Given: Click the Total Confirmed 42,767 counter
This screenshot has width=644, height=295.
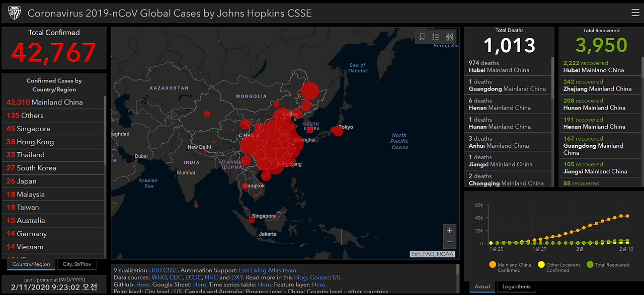Looking at the screenshot, I should (54, 52).
